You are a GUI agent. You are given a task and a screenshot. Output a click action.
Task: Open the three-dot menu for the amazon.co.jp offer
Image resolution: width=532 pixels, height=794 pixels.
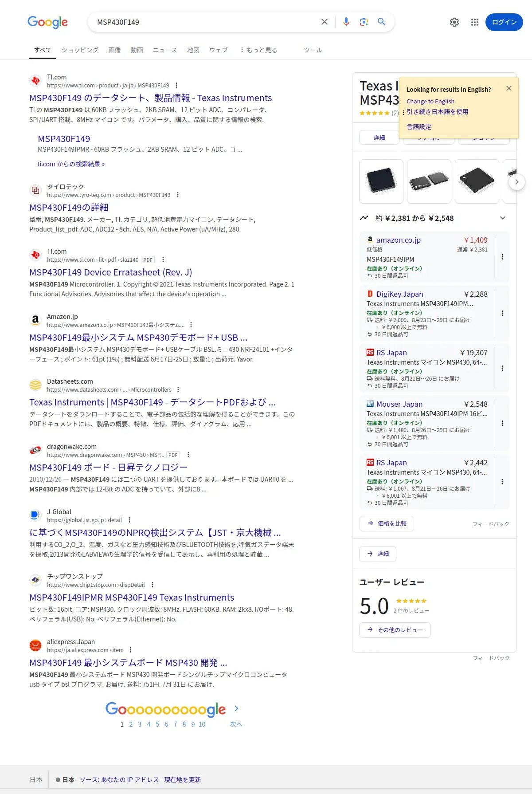502,257
